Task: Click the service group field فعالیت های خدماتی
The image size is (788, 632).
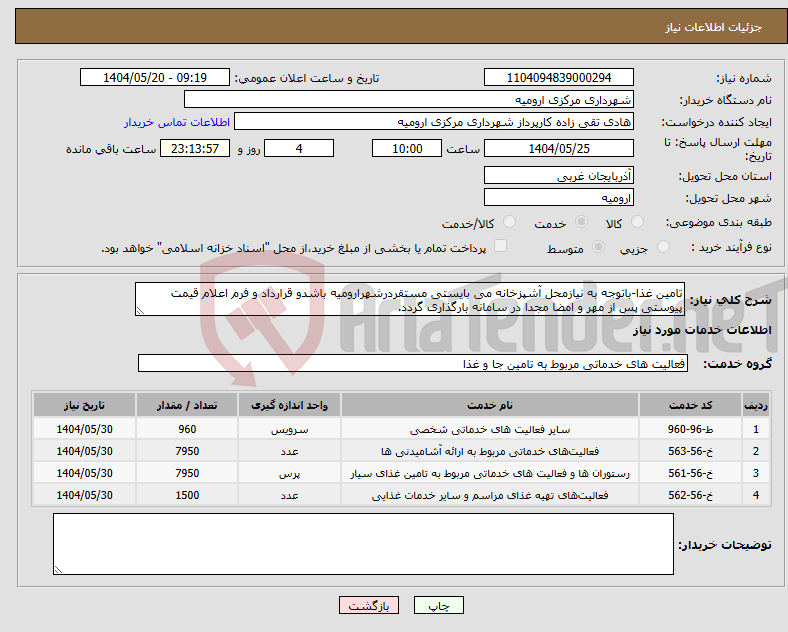Action: point(413,364)
